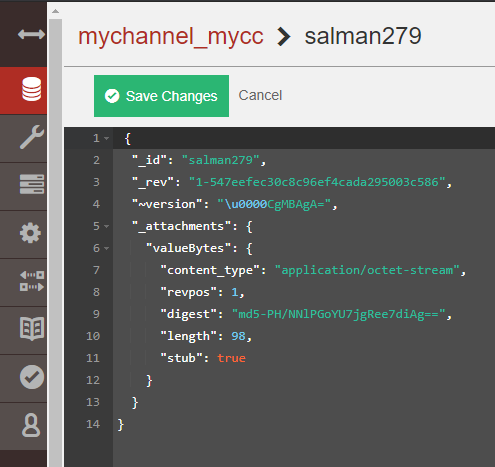Open Configuration via the gear icon
The width and height of the screenshot is (495, 467).
tap(31, 233)
